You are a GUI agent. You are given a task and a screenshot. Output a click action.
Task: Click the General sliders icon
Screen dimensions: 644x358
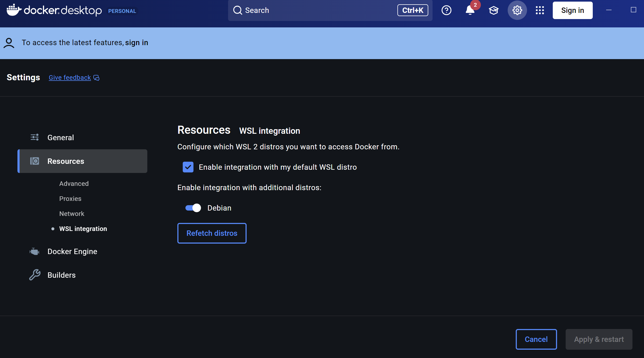click(35, 138)
